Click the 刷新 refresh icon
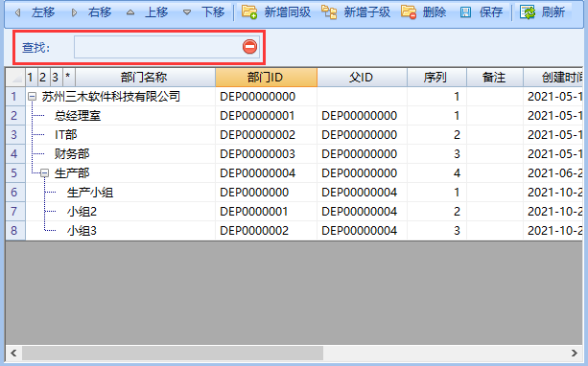The height and width of the screenshot is (366, 588). [528, 12]
